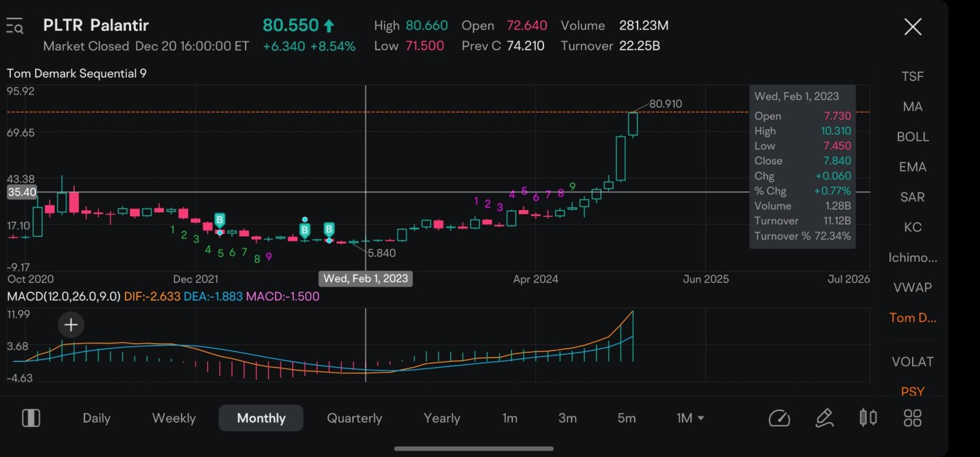Click the DEA:-1.883 value
980x457 pixels.
pos(213,296)
